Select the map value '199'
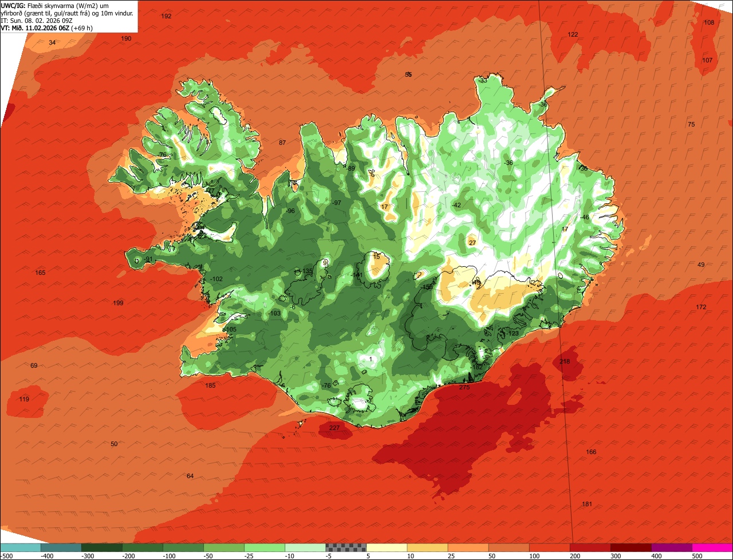 pyautogui.click(x=119, y=303)
